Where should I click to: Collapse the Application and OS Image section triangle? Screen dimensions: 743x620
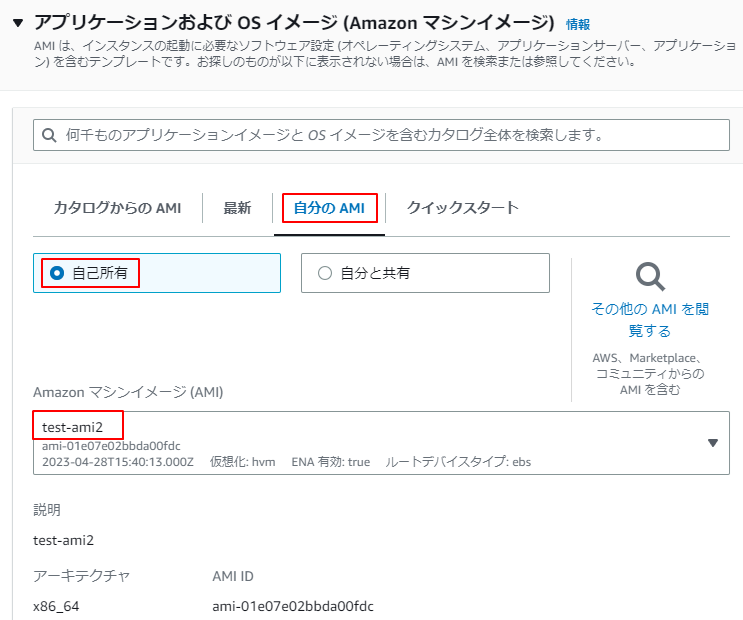click(x=18, y=23)
